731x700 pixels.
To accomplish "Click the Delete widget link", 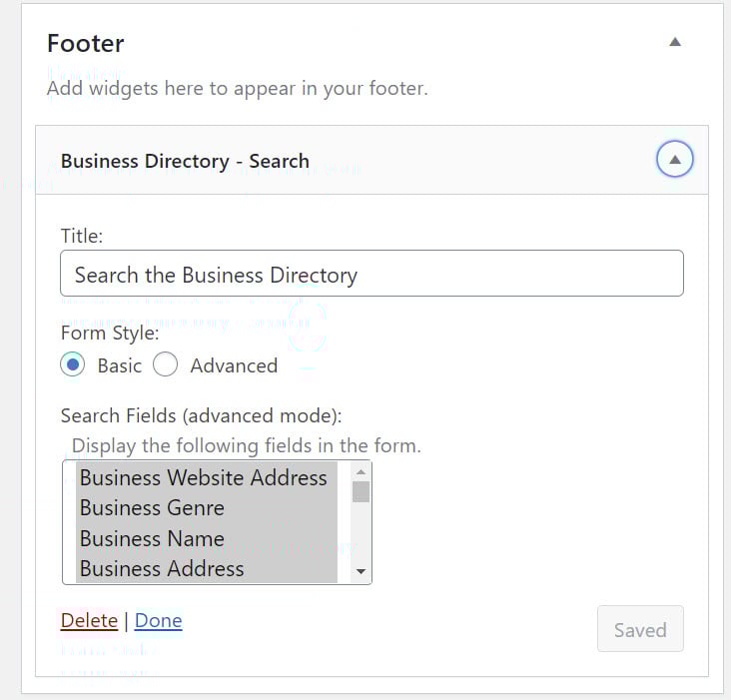I will (x=90, y=620).
